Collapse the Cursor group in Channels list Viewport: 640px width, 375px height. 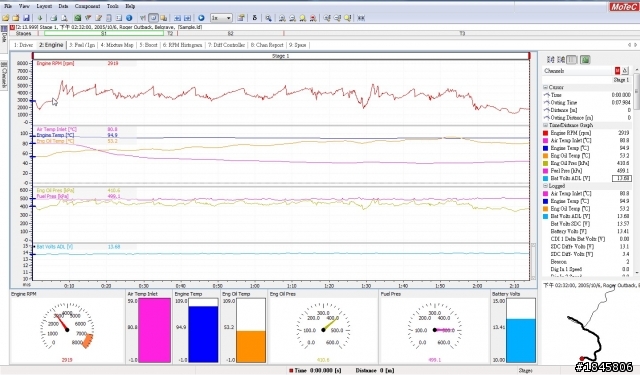click(545, 87)
